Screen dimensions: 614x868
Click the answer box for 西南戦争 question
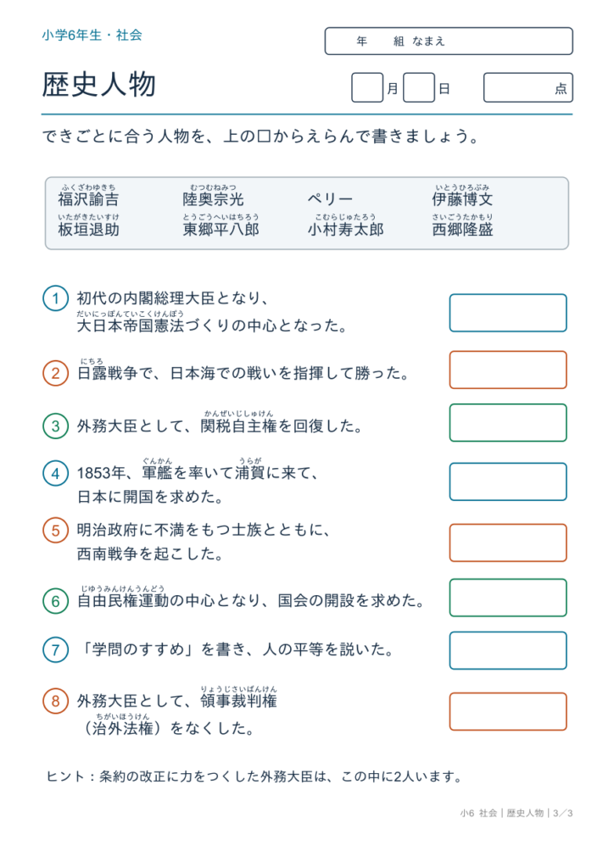tap(508, 542)
